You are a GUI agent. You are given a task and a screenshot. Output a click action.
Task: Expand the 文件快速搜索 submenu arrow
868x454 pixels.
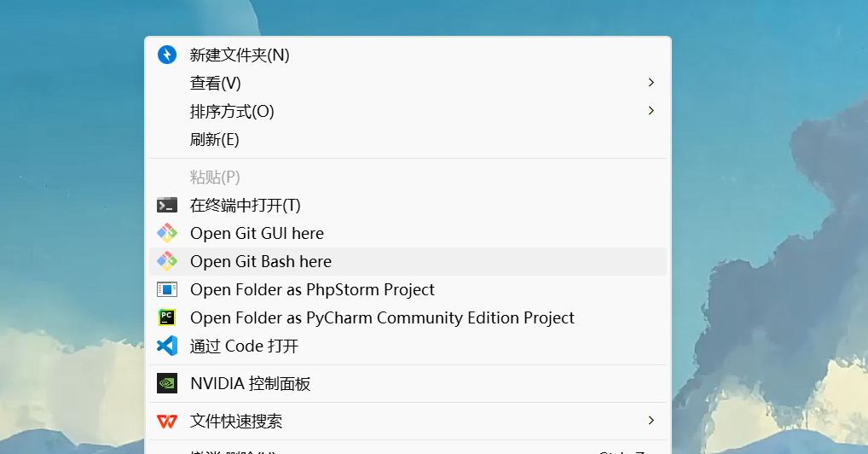[x=651, y=421]
